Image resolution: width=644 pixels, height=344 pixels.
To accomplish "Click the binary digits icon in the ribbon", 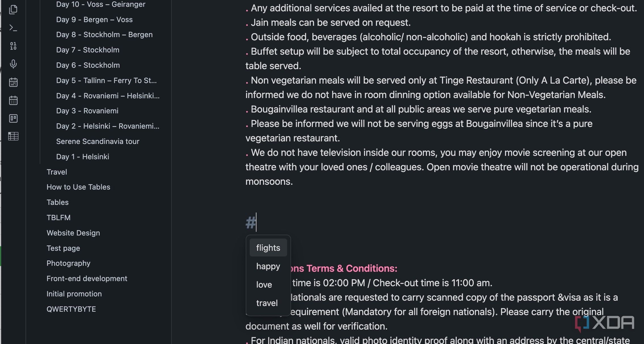I will [13, 46].
